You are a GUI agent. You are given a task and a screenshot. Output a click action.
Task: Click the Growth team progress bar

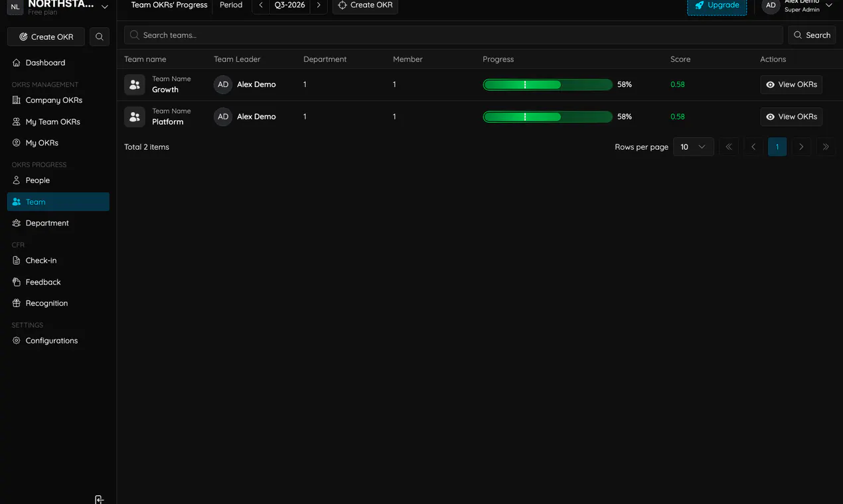click(x=548, y=85)
